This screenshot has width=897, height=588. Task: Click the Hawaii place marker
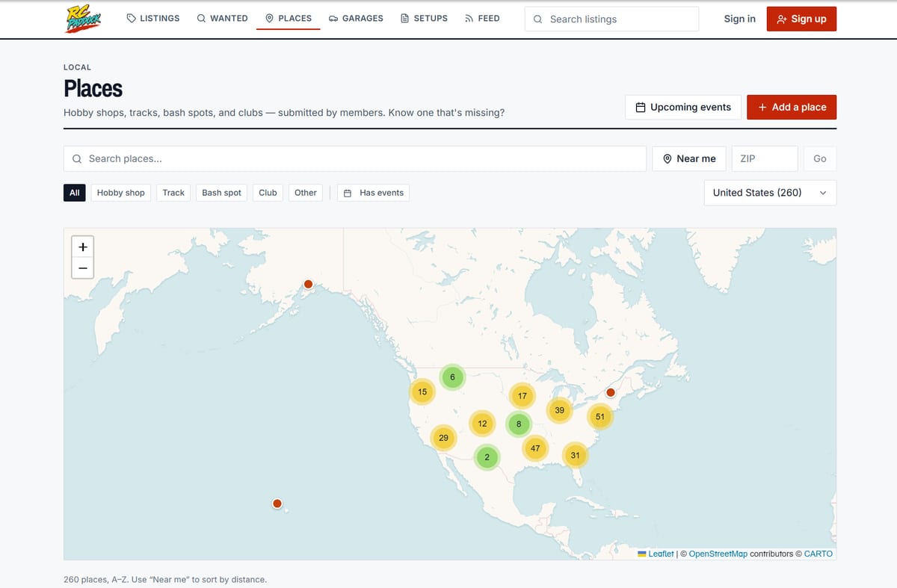(x=277, y=504)
